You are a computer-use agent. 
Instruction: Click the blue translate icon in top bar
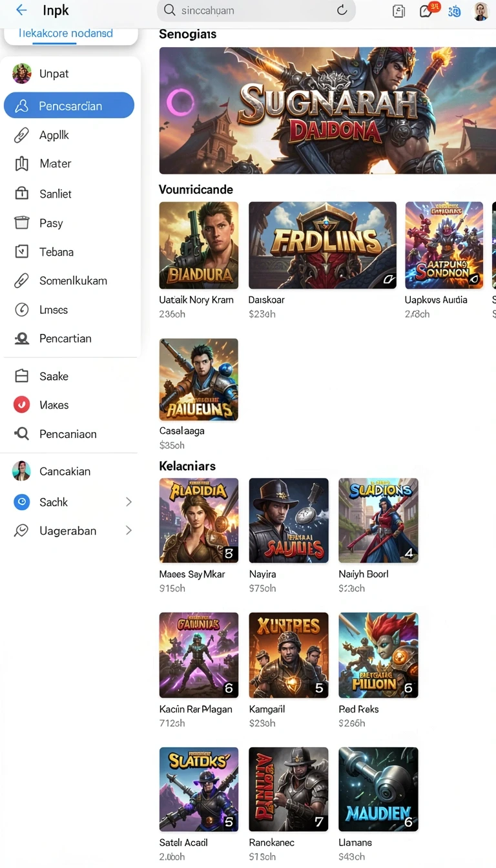click(x=454, y=11)
